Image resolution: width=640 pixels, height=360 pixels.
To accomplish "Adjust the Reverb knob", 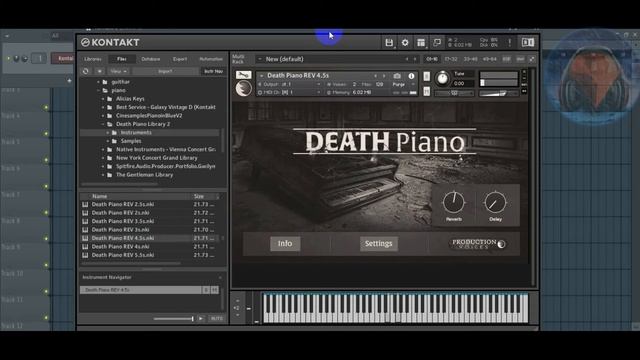I will pos(454,202).
